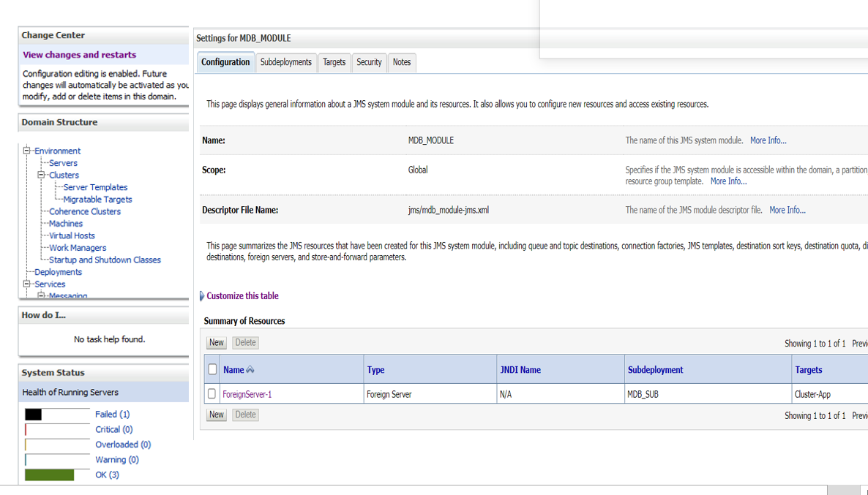
Task: Open Servers in Domain Structure tree
Action: 63,163
